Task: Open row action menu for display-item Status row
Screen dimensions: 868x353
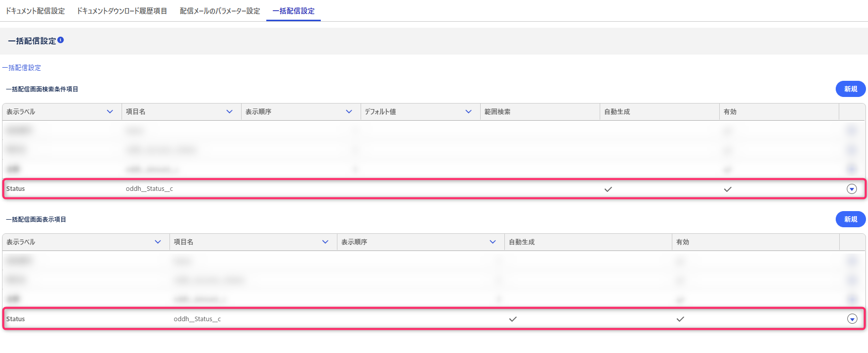Action: click(x=852, y=319)
